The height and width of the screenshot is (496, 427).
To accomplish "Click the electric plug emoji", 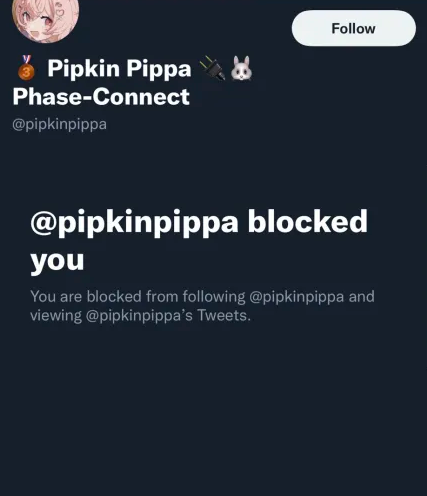I will click(x=213, y=68).
